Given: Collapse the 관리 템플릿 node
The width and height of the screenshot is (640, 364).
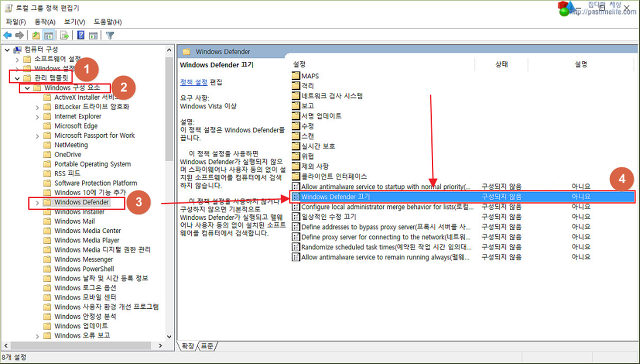Looking at the screenshot, I should coord(17,78).
